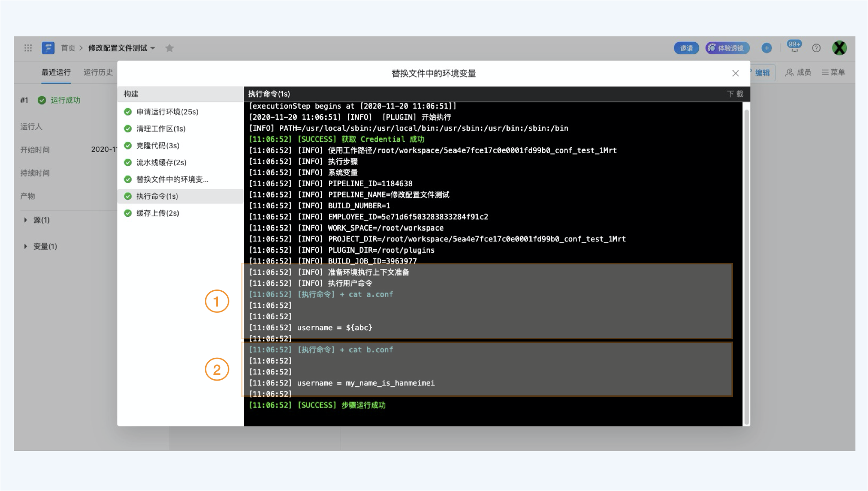Star the pipeline as favorite
Image resolution: width=868 pixels, height=491 pixels.
click(x=169, y=48)
